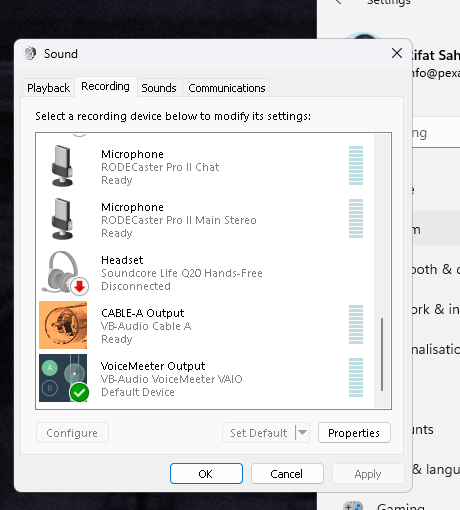Image resolution: width=460 pixels, height=510 pixels.
Task: Click the Sound dialog speaker icon in title bar
Action: pyautogui.click(x=30, y=53)
